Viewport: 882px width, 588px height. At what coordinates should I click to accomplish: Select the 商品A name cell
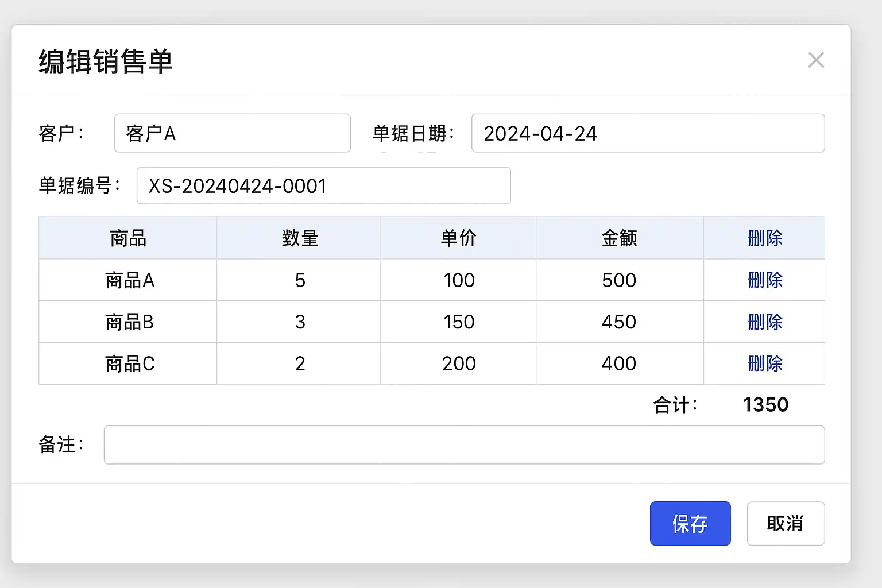(x=129, y=280)
